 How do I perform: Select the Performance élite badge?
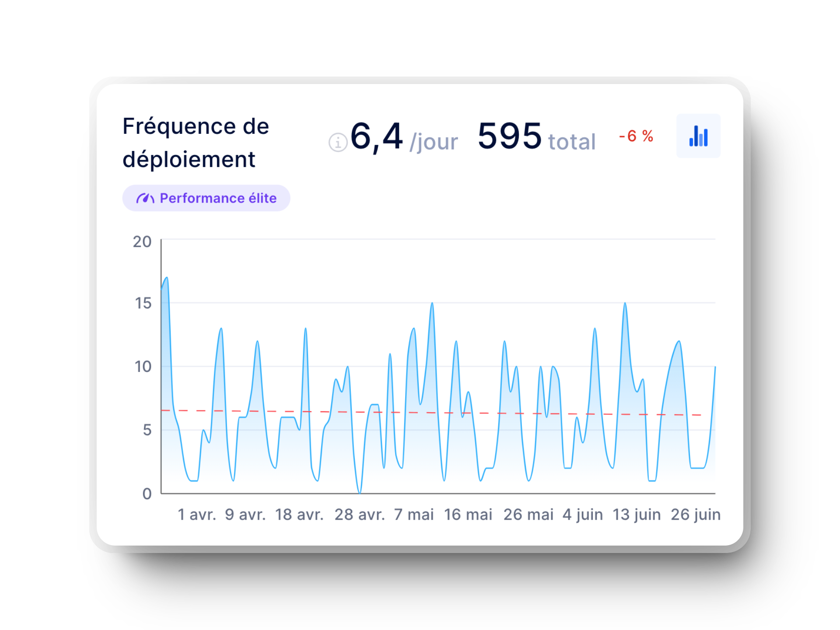pos(206,198)
